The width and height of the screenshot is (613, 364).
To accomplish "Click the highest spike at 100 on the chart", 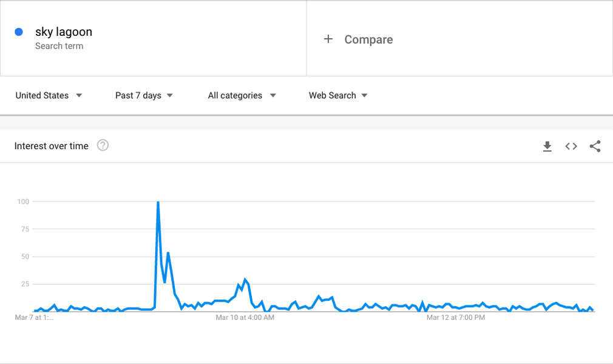I will pos(158,202).
